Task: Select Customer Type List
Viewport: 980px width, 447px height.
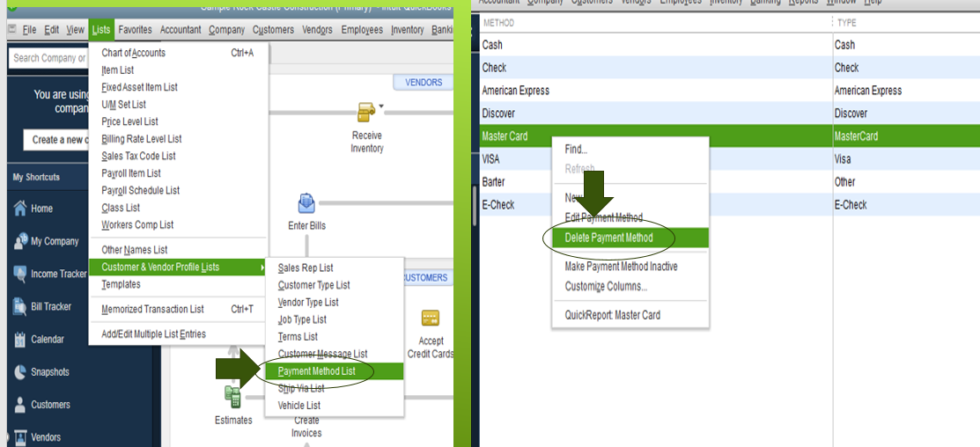Action: coord(335,285)
